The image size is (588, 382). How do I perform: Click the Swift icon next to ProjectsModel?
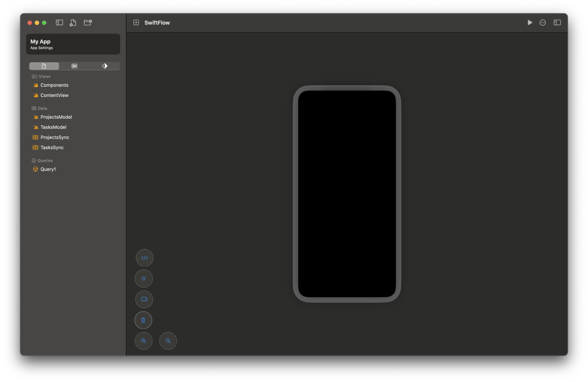tap(36, 117)
